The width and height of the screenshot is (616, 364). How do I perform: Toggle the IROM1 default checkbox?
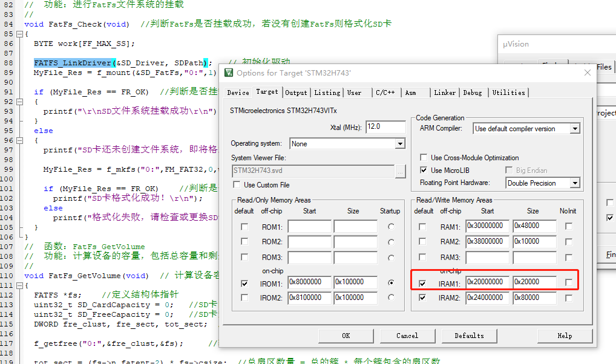244,283
